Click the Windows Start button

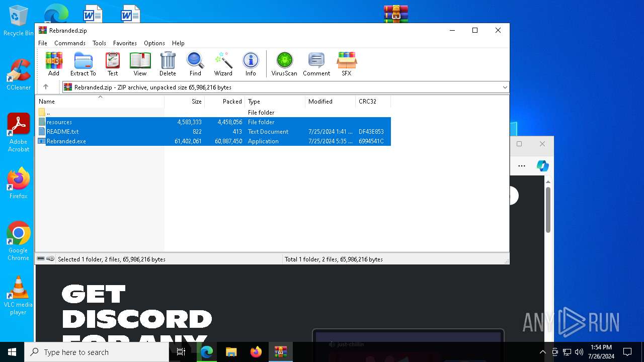[12, 352]
